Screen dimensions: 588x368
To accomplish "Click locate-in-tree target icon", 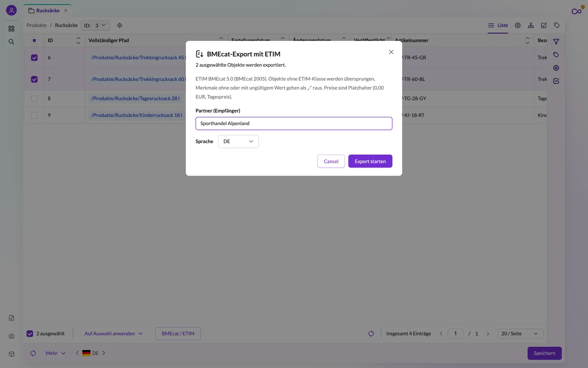I will 119,25.
